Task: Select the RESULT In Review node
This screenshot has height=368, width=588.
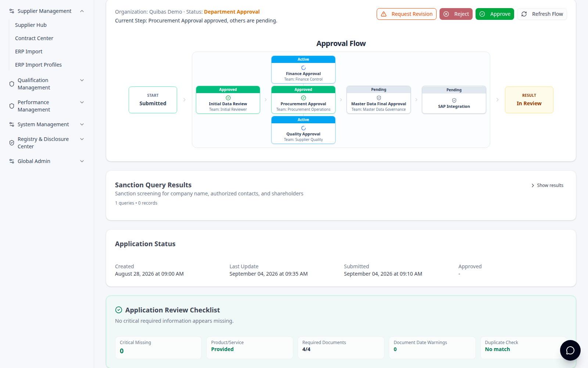Action: 529,100
